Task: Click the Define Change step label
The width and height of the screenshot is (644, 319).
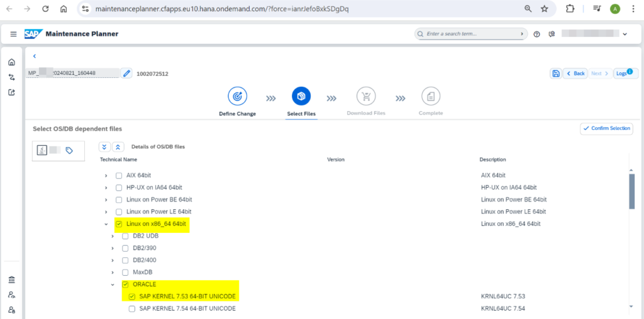Action: click(x=237, y=114)
